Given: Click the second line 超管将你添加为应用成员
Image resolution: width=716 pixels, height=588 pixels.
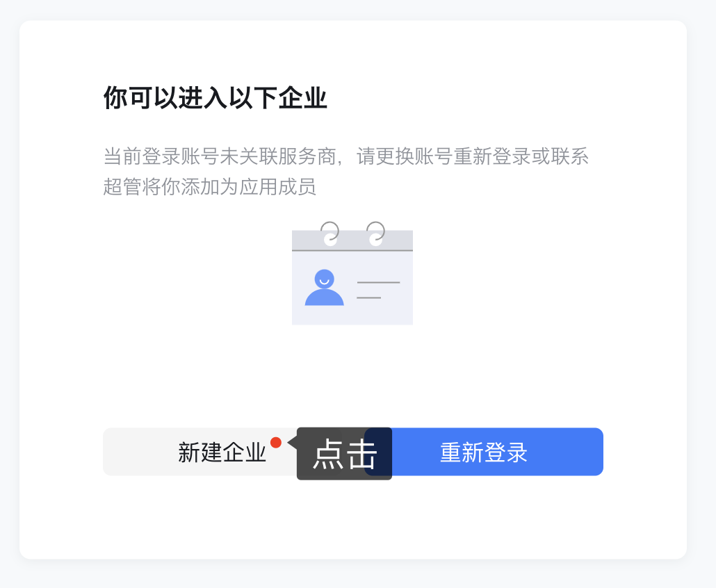Looking at the screenshot, I should [210, 187].
